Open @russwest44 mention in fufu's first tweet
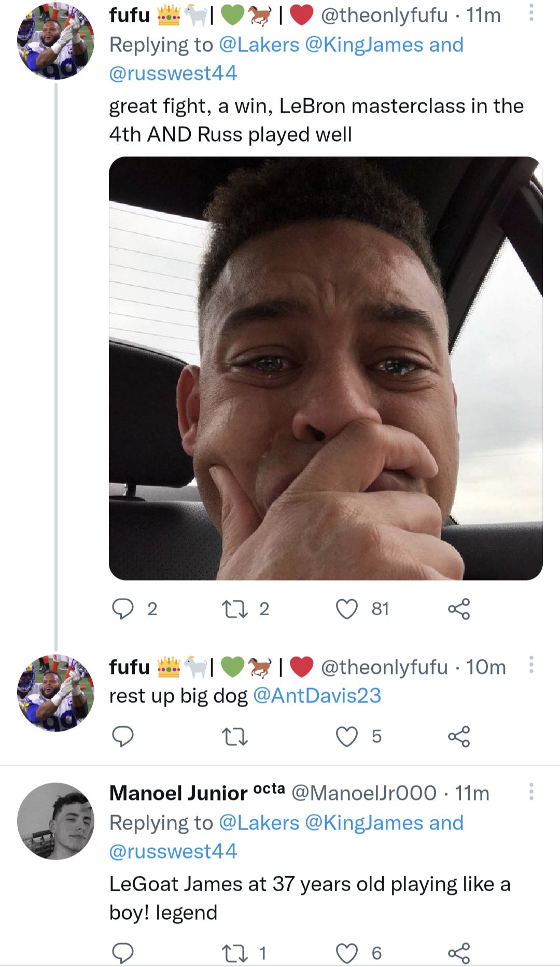560x967 pixels. coord(173,73)
